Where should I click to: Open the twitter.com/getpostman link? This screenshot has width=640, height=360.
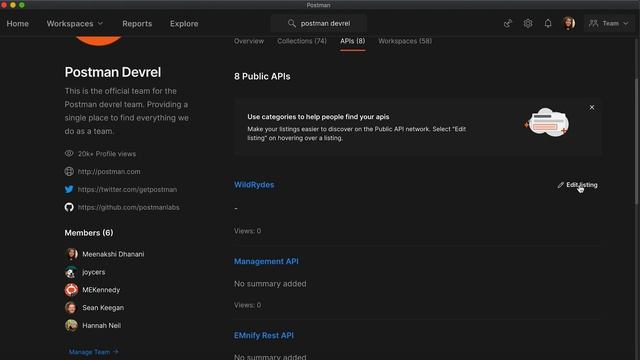pos(127,189)
